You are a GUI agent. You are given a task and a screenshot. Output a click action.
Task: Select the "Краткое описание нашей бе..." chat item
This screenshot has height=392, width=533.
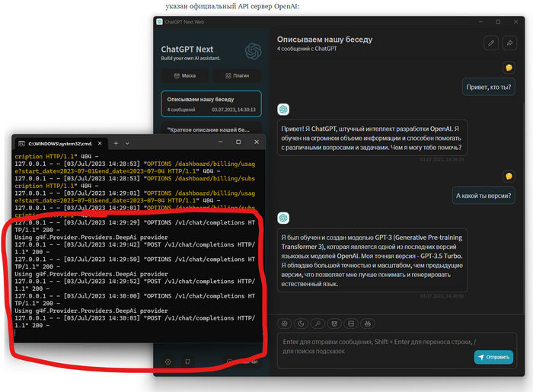[x=211, y=129]
